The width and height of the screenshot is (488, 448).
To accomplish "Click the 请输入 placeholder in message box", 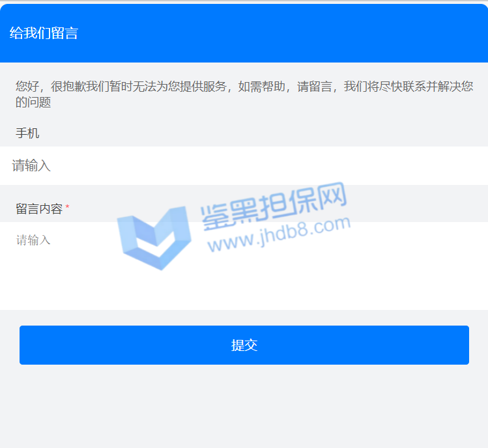I will pyautogui.click(x=33, y=240).
